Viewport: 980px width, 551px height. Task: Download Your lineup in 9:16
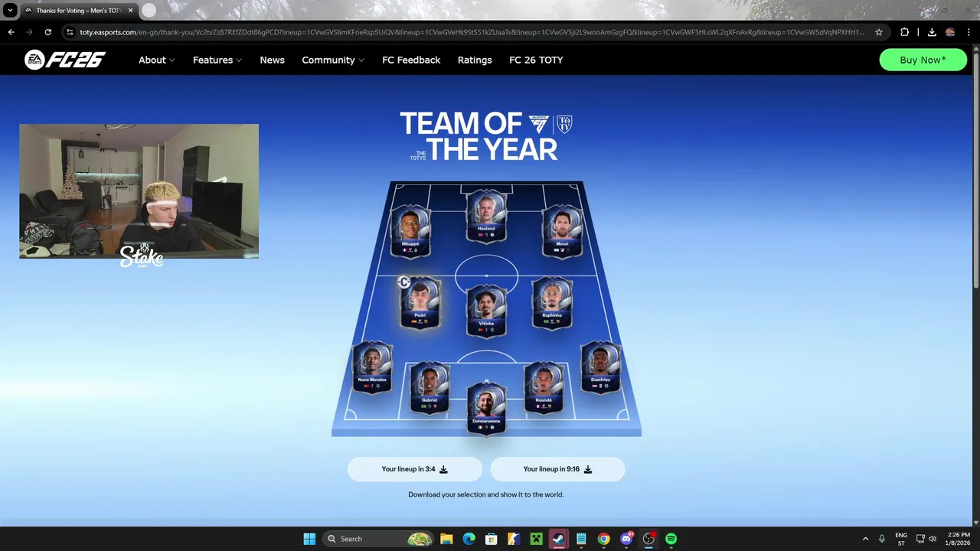click(x=557, y=469)
